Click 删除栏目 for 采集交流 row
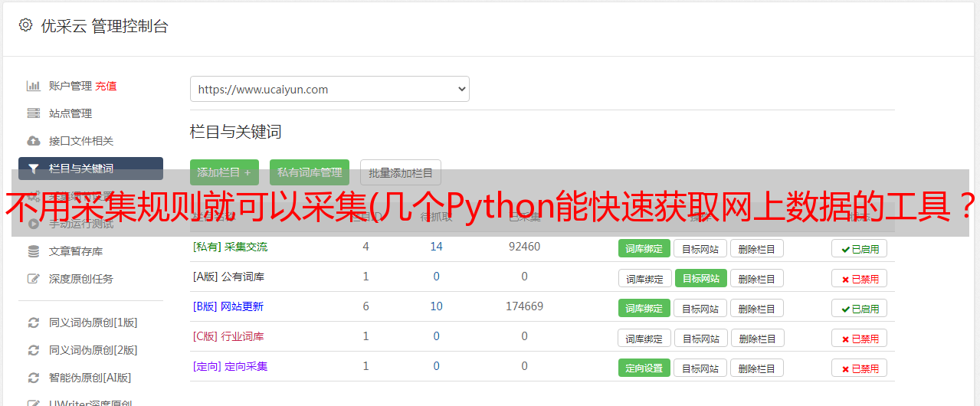 [757, 248]
